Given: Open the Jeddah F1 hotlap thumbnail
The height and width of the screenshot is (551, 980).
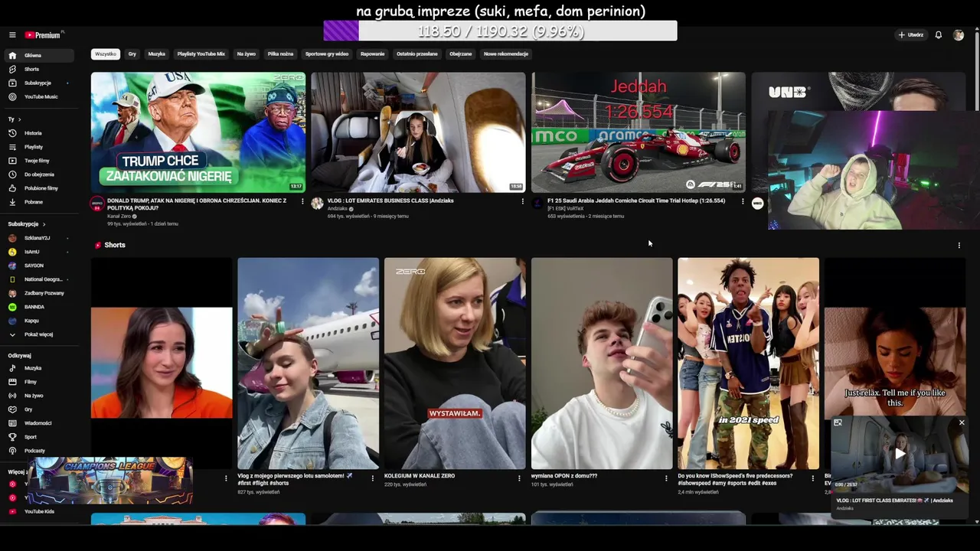Looking at the screenshot, I should (x=639, y=132).
